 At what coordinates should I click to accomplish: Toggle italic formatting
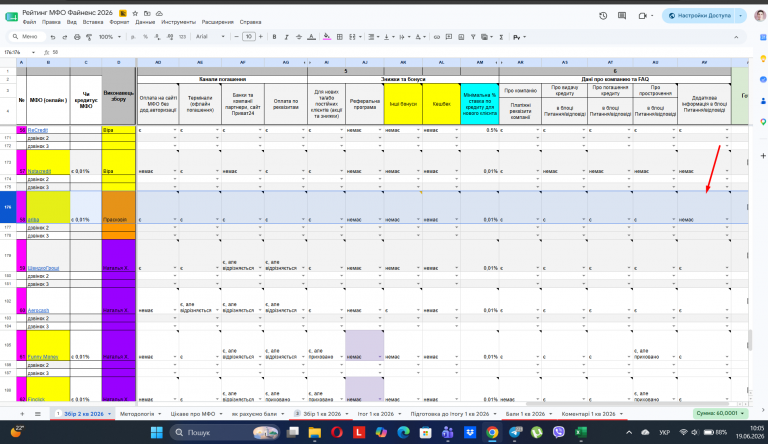[x=287, y=37]
